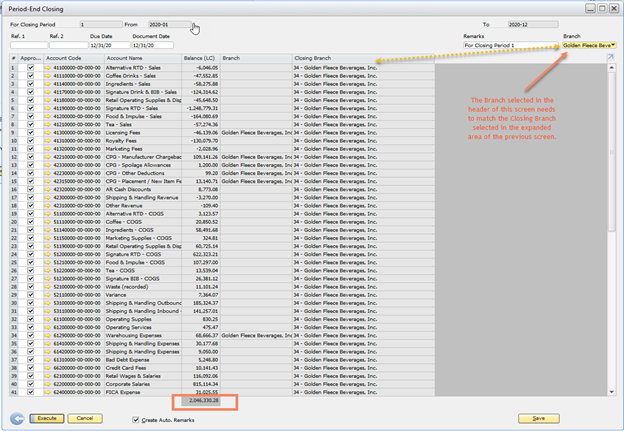Image resolution: width=624 pixels, height=431 pixels.
Task: Open link arrow for Alternative RTD - Sales account
Action: tap(49, 68)
